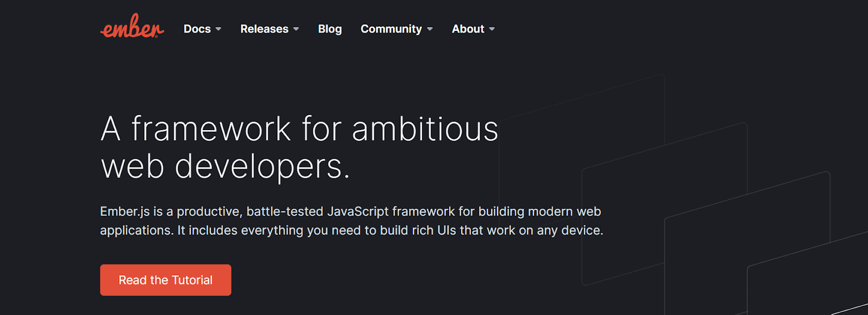Viewport: 868px width, 315px height.
Task: Click the headline "A framework for ambitious"
Action: pos(299,129)
